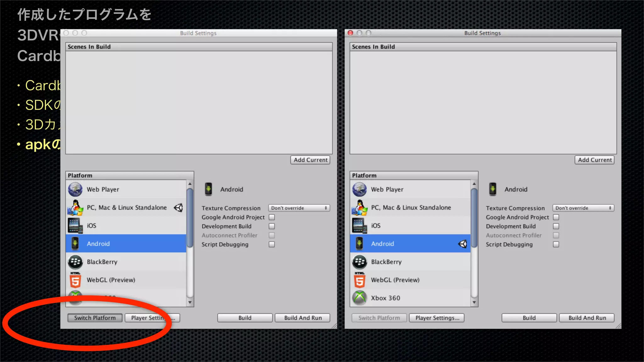Click Add Current button in left window

(310, 160)
